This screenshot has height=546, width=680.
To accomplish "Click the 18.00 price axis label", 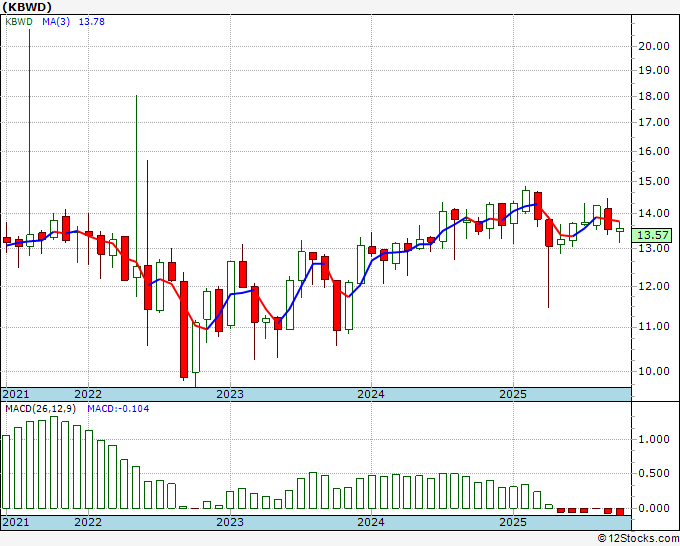I will (x=654, y=96).
